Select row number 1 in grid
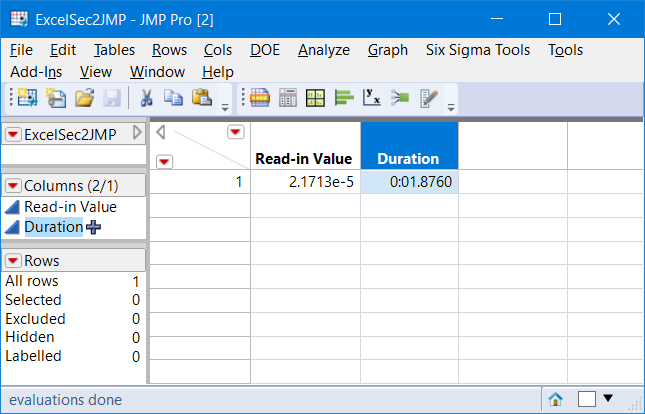Screen dimensions: 645x414 200,182
